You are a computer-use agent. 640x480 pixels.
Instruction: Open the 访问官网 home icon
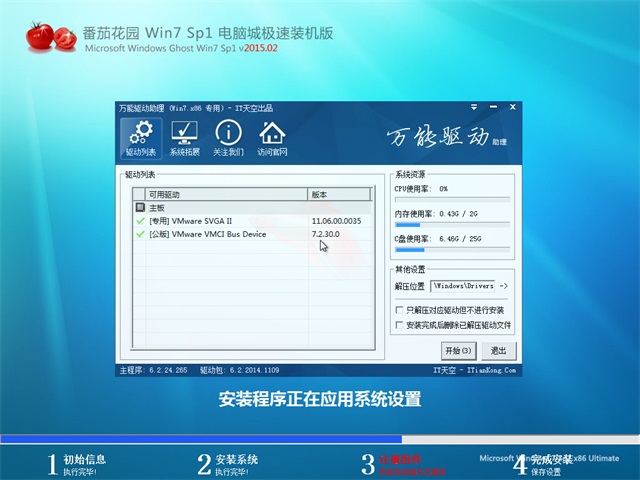[272, 139]
